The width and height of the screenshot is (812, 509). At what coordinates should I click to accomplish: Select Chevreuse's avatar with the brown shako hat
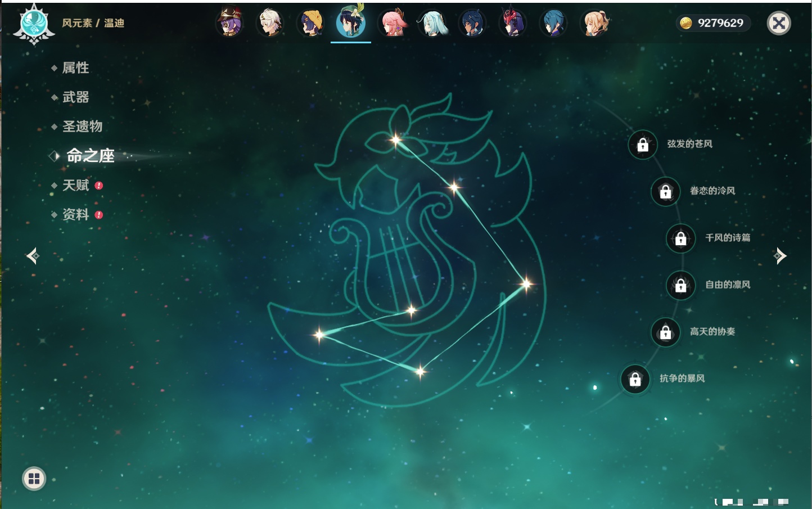tap(229, 23)
